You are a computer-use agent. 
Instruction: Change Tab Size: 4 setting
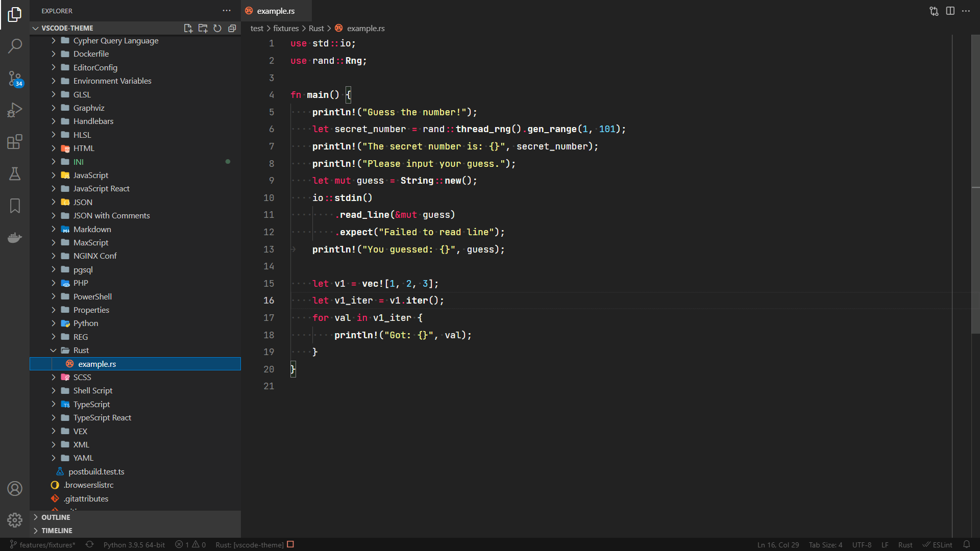pyautogui.click(x=825, y=544)
